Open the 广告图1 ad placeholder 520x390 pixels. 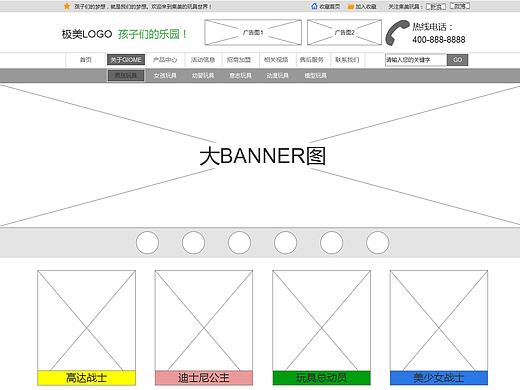[x=253, y=32]
